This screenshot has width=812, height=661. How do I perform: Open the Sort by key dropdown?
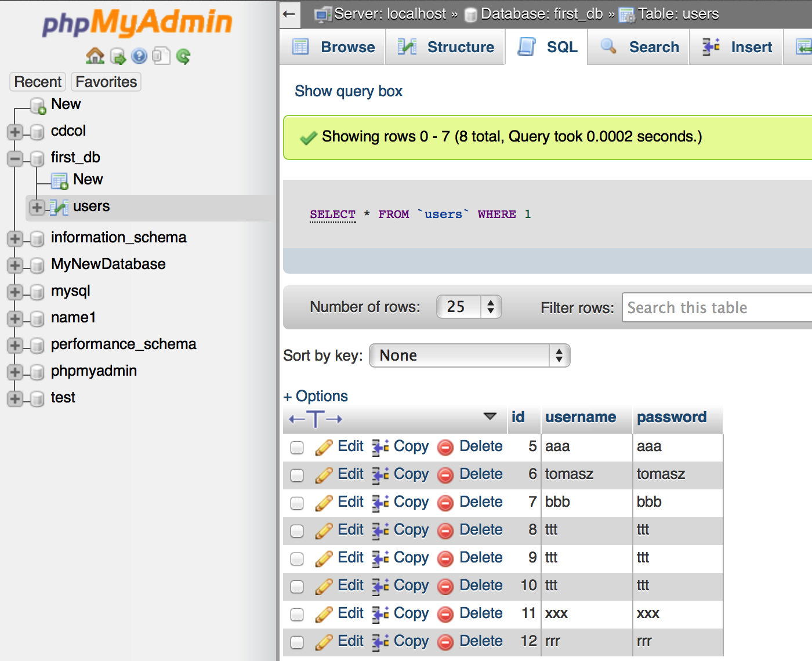470,355
